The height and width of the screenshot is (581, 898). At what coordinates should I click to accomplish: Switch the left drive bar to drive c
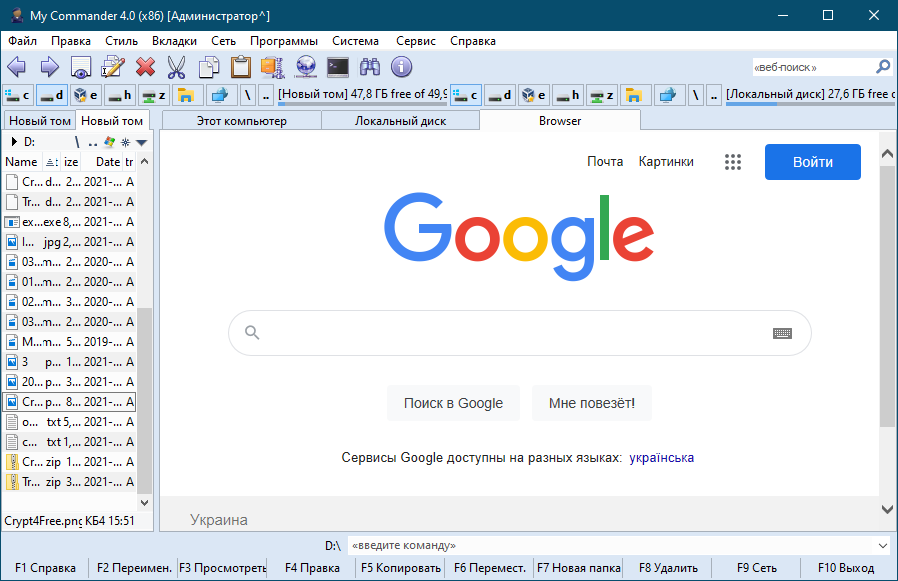tap(18, 95)
